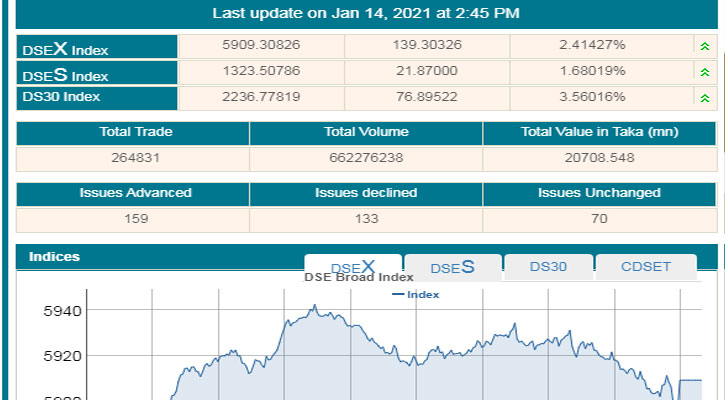
Task: Click the DSEX Index label
Action: tap(66, 48)
